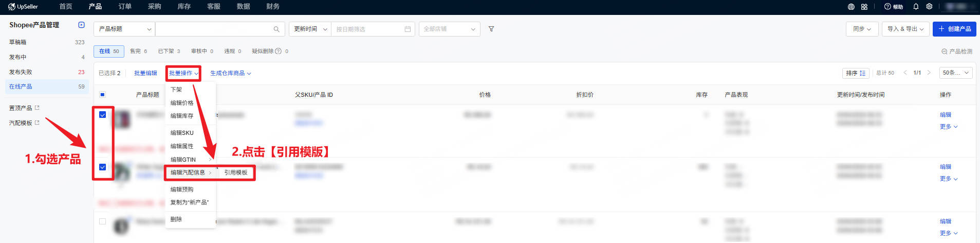980x243 pixels.
Task: Select 复制为"新产品" in batch menu
Action: (x=190, y=202)
